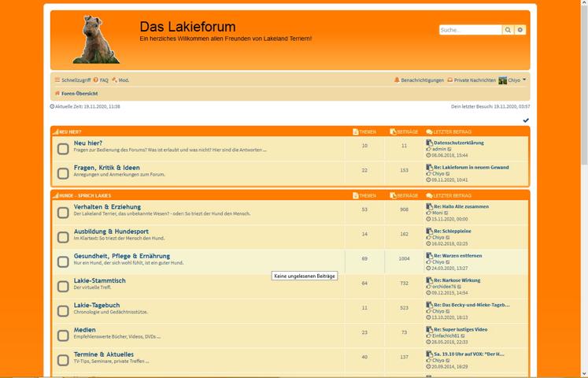
Task: Open the FAQ page from the navigation bar
Action: (104, 80)
